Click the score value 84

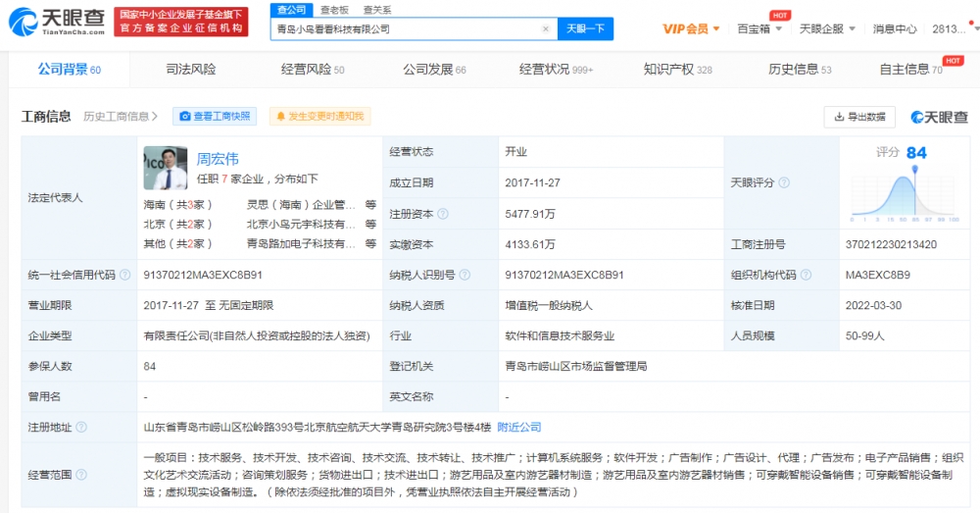pyautogui.click(x=916, y=153)
